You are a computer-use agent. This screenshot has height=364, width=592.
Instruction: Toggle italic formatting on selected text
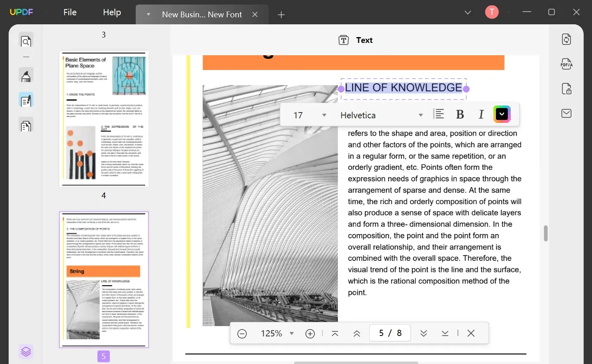tap(481, 115)
